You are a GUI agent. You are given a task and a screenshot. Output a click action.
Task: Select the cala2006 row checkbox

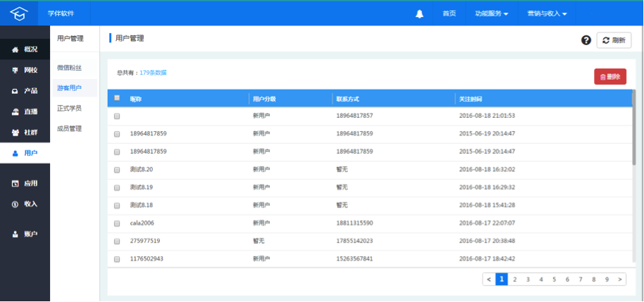click(117, 224)
